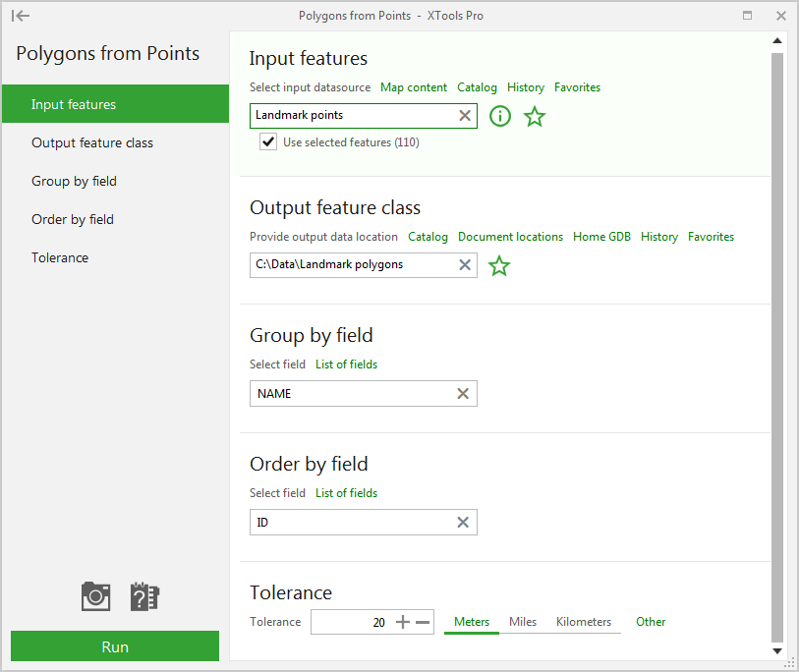Clear the ID order by field
This screenshot has width=799, height=672.
463,523
